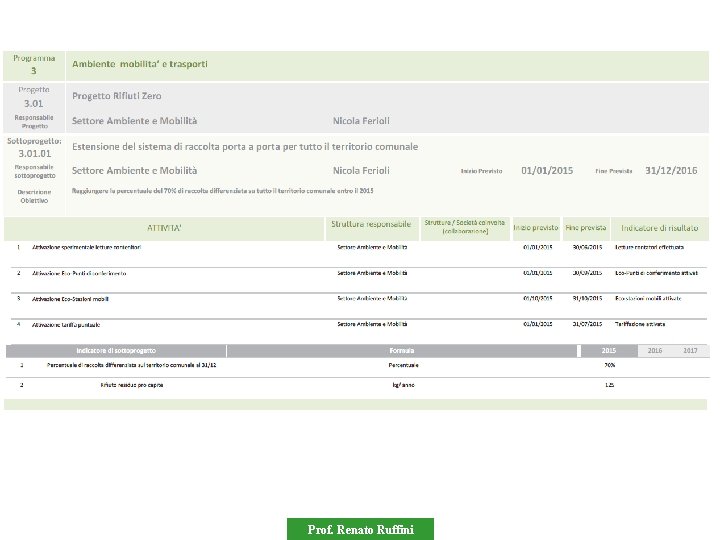Viewport: 720px width, 540px height.
Task: Click the Indicatore di risultato column header
Action: (x=659, y=228)
